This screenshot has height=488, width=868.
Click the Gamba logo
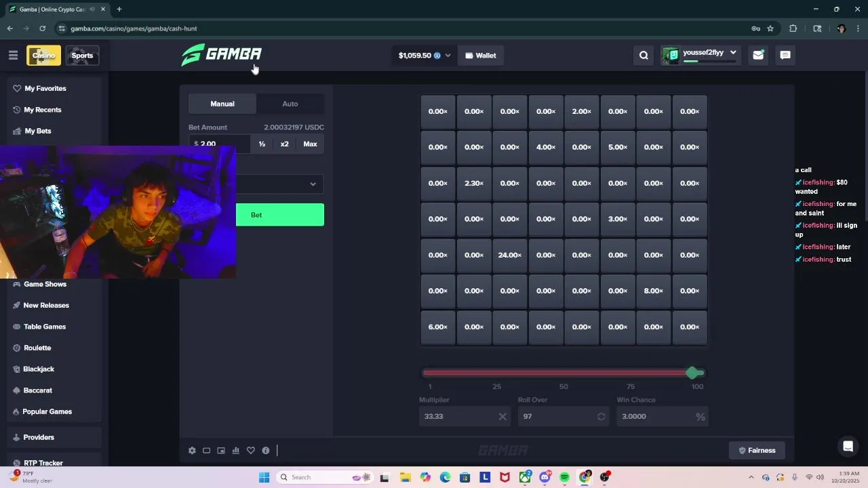(222, 55)
